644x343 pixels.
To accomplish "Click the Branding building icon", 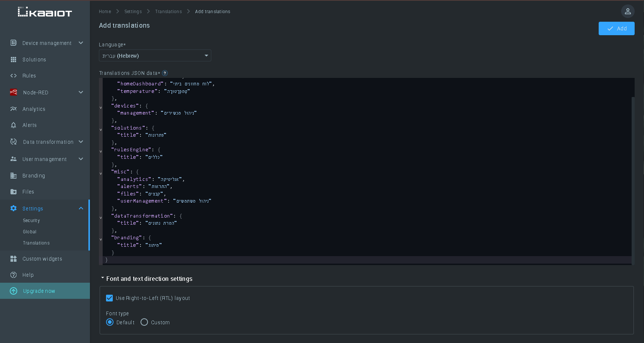I will coord(13,176).
